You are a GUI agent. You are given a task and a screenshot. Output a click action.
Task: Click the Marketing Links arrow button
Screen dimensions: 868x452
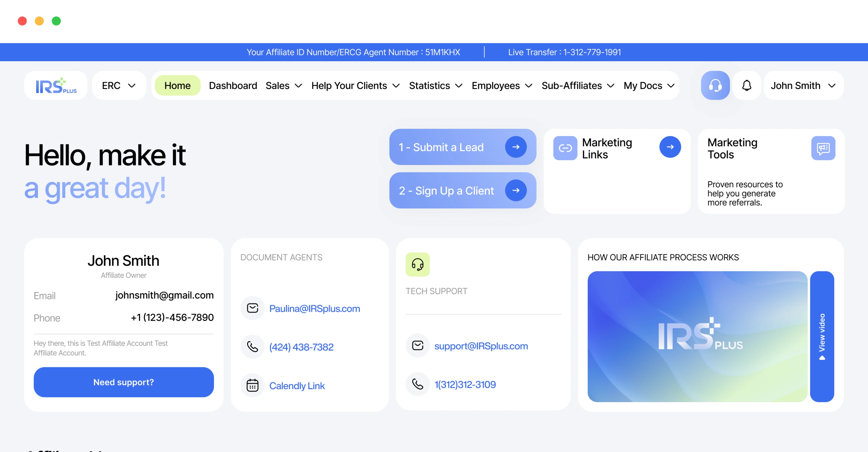pyautogui.click(x=670, y=147)
